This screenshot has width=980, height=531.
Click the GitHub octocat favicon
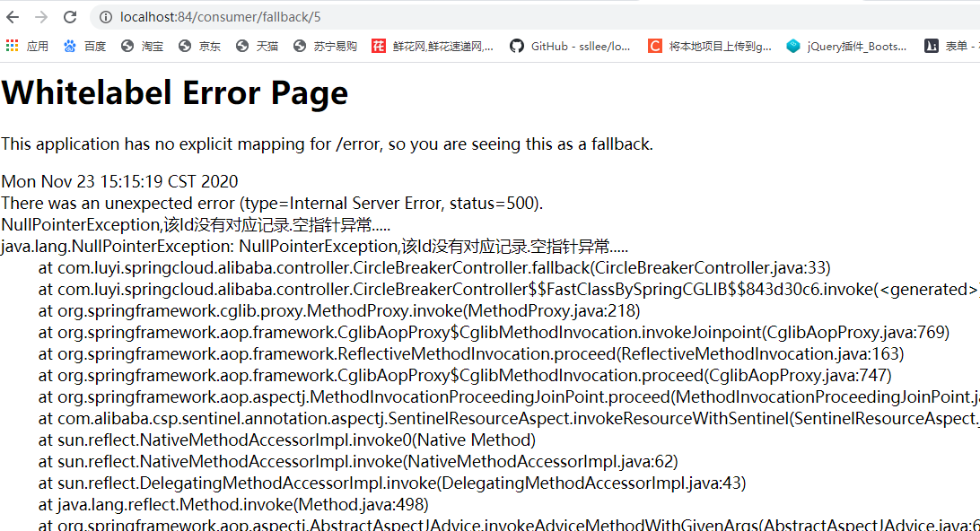pyautogui.click(x=517, y=46)
